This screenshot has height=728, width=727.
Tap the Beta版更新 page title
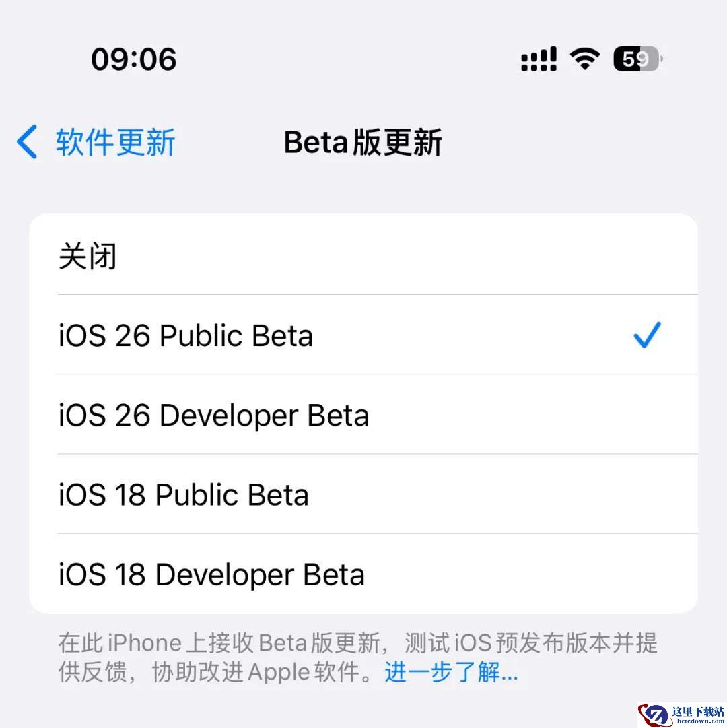pos(363,142)
